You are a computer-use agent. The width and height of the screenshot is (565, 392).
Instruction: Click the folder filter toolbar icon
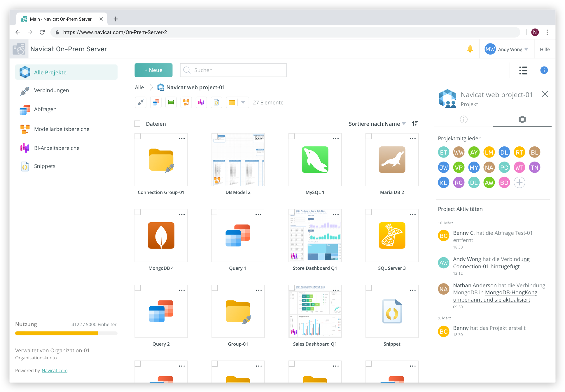tap(232, 102)
